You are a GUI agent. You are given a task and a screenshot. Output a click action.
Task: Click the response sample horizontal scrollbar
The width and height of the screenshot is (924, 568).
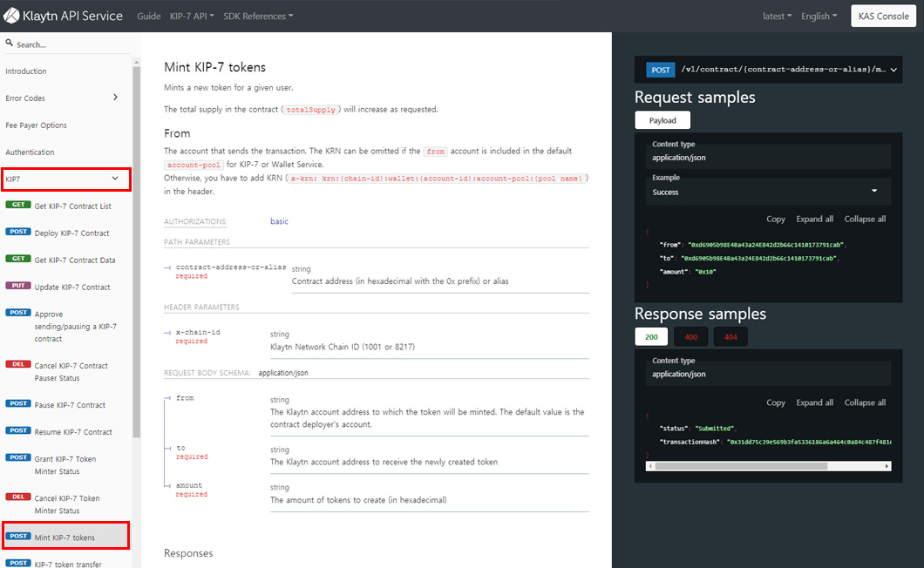tap(741, 466)
